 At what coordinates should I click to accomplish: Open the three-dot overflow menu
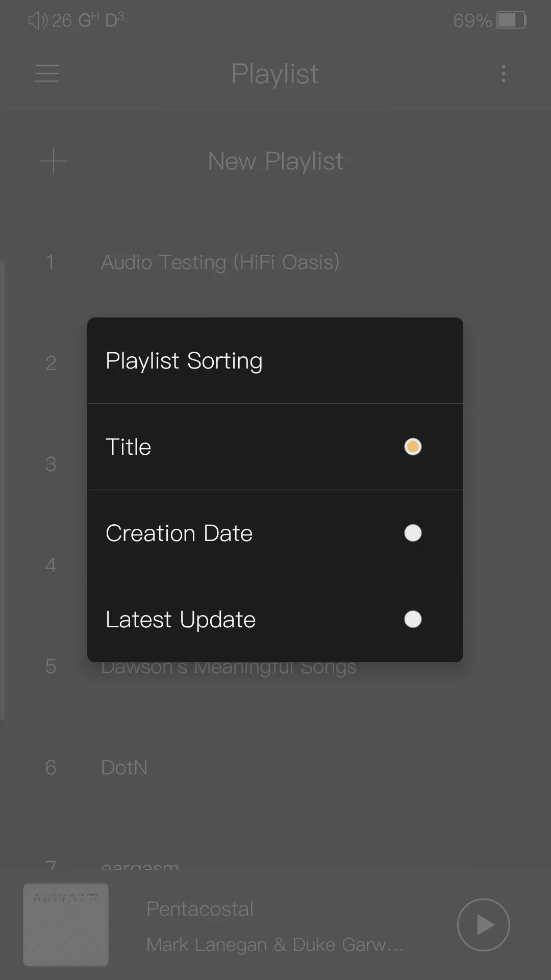[504, 73]
